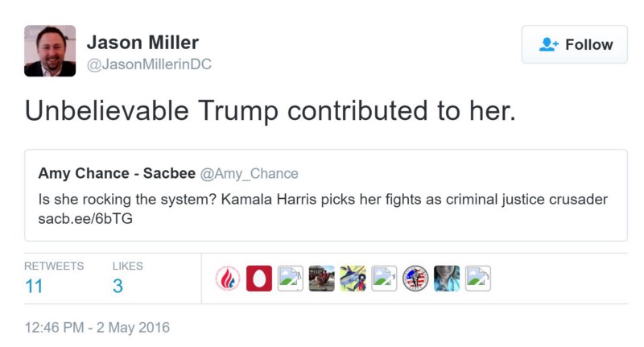The width and height of the screenshot is (644, 347).
Task: Click the American flag seal avatar
Action: (415, 279)
